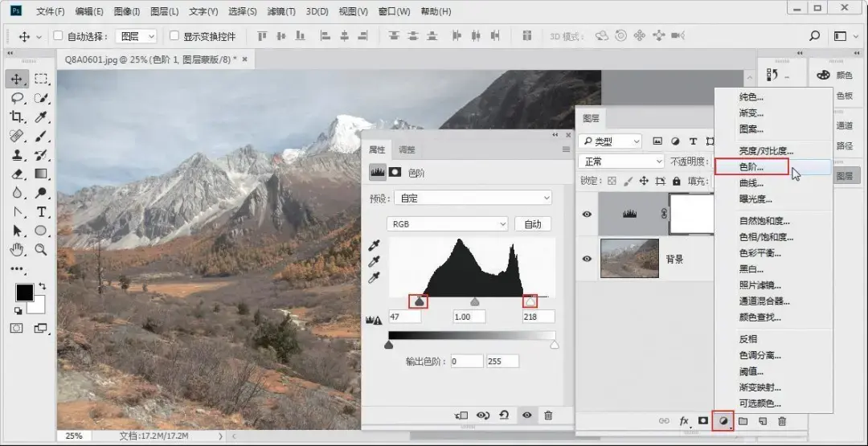868x446 pixels.
Task: Delete layer with Layers panel trash icon
Action: [x=782, y=421]
